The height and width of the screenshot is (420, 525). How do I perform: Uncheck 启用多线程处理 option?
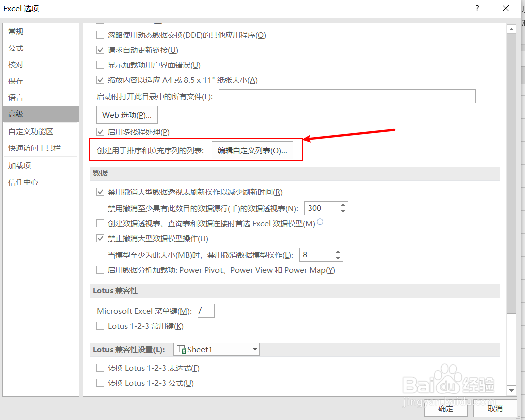tap(100, 132)
